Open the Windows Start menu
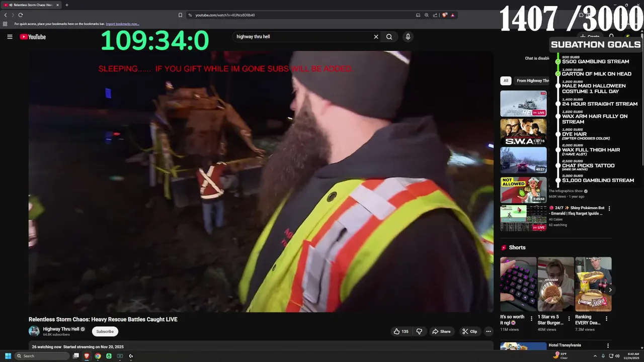 point(8,356)
